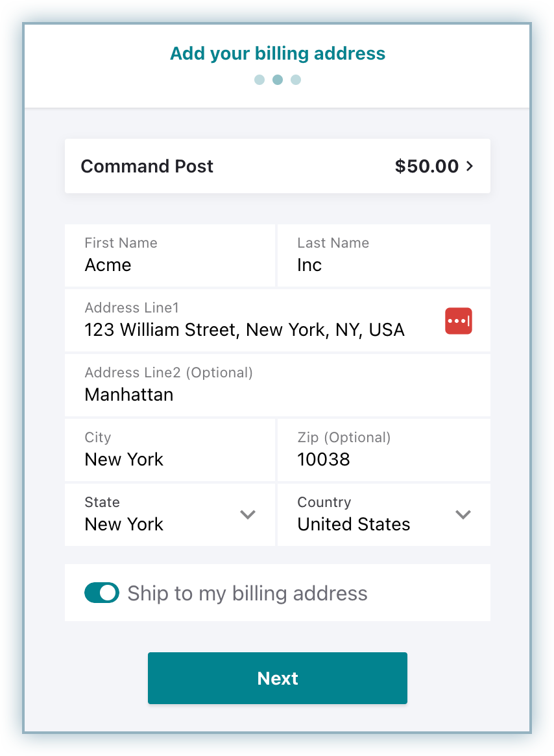554x756 pixels.
Task: Click the $50.00 price amount
Action: [x=426, y=166]
